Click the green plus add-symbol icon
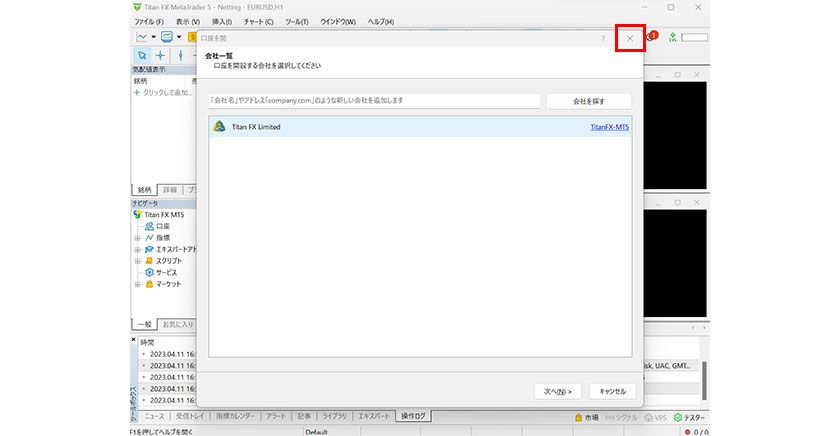This screenshot has height=436, width=840. [137, 92]
